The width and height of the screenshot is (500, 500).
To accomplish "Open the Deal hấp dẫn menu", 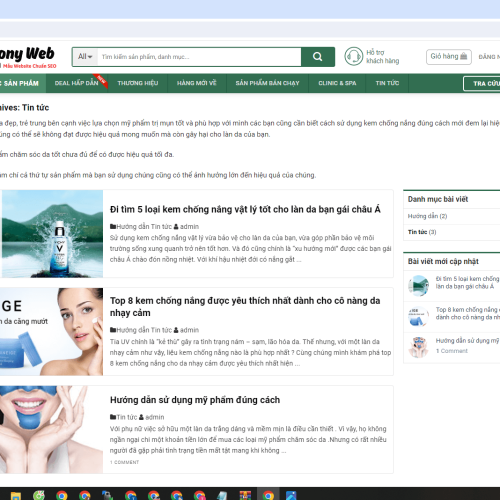I will coord(77,83).
